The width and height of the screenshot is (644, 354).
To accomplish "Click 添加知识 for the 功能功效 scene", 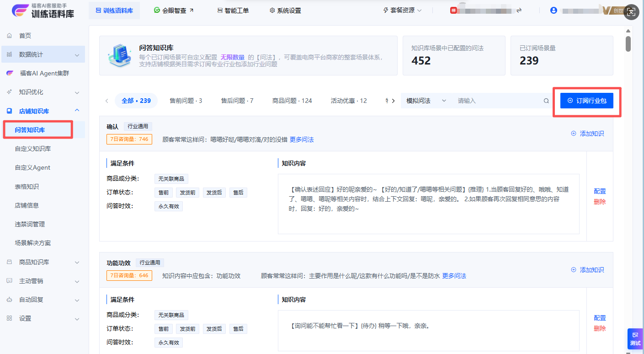I will [588, 270].
